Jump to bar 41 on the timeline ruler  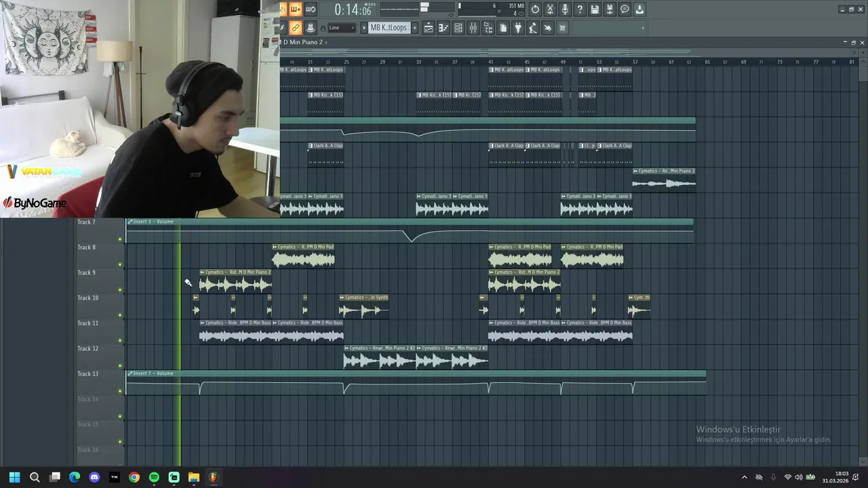coord(490,62)
